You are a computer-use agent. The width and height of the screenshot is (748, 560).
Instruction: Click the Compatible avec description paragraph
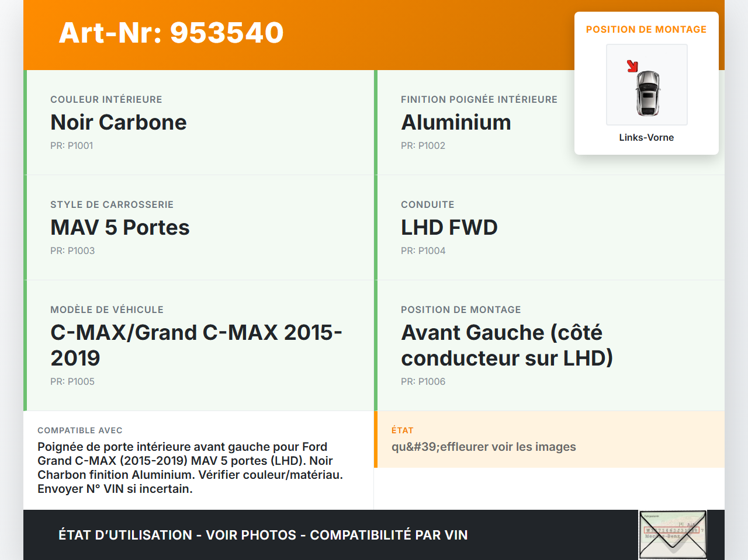[191, 467]
